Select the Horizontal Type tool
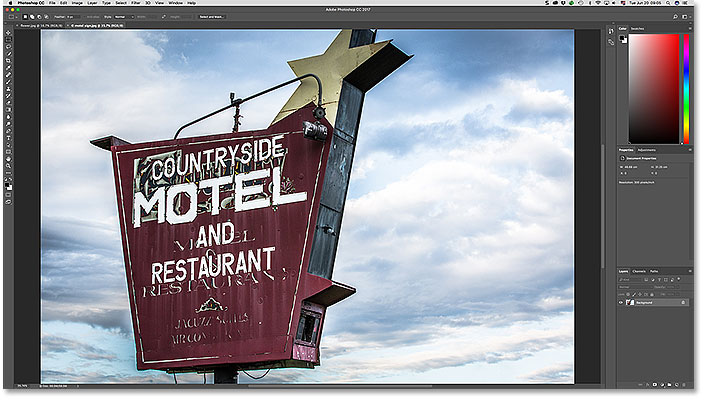 click(x=9, y=138)
